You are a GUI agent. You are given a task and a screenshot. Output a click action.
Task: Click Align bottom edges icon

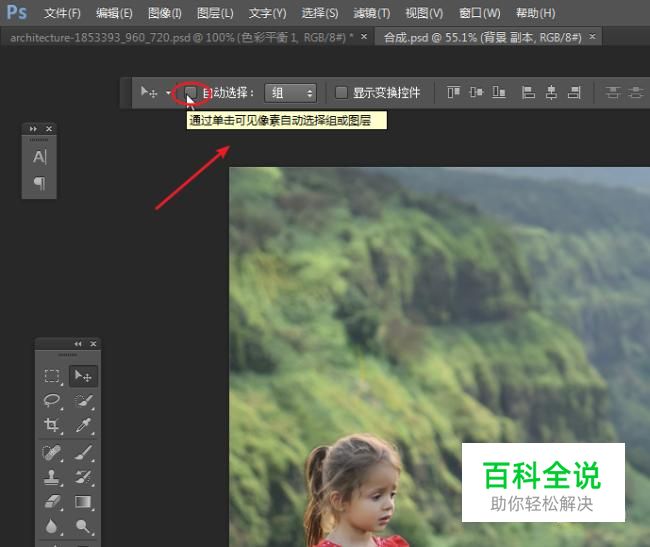[499, 92]
